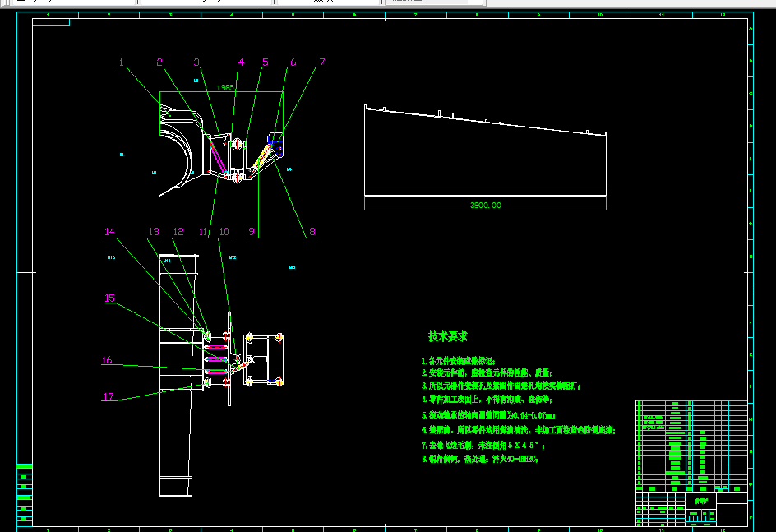
Task: Pick the 3900.00 dimension text
Action: [486, 205]
